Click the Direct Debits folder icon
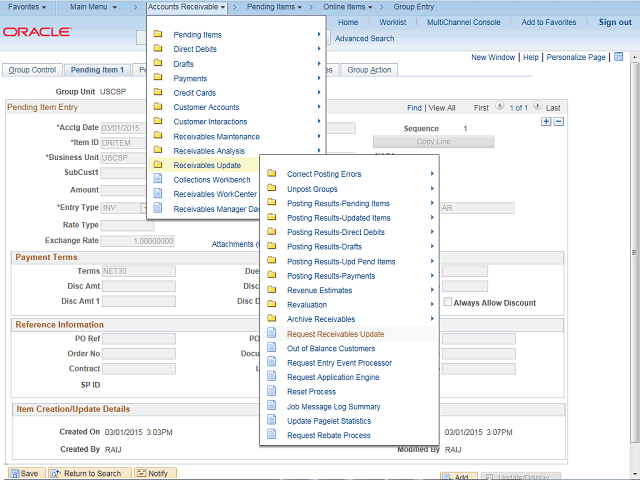The image size is (640, 480). pyautogui.click(x=158, y=49)
